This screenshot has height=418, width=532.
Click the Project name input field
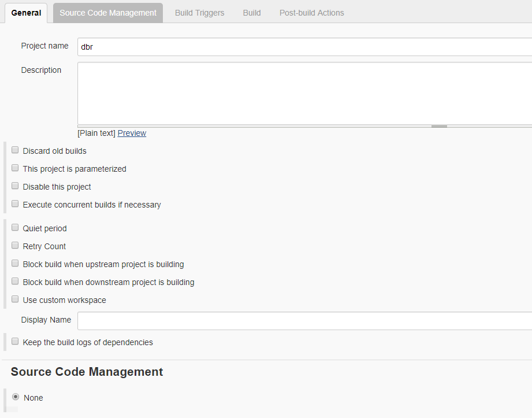pyautogui.click(x=304, y=47)
